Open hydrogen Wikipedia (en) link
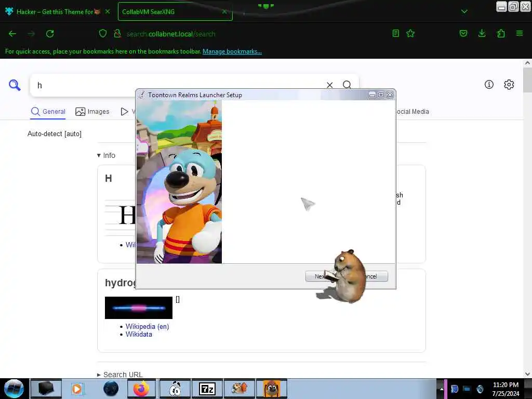Image resolution: width=532 pixels, height=399 pixels. pos(147,326)
